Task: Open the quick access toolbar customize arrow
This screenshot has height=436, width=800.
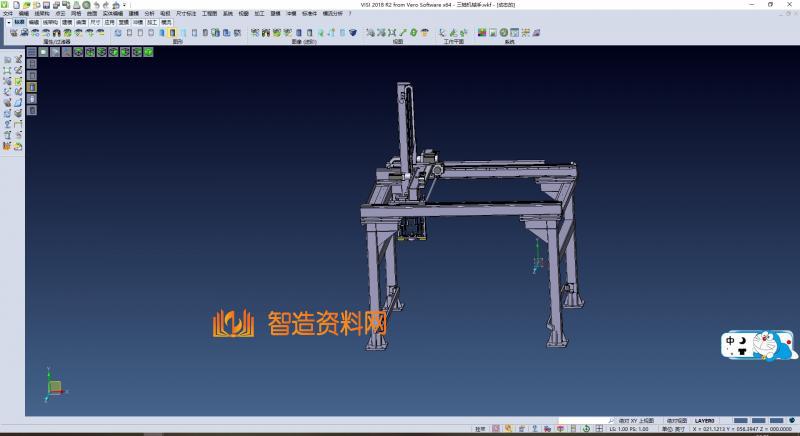Action: click(x=123, y=4)
